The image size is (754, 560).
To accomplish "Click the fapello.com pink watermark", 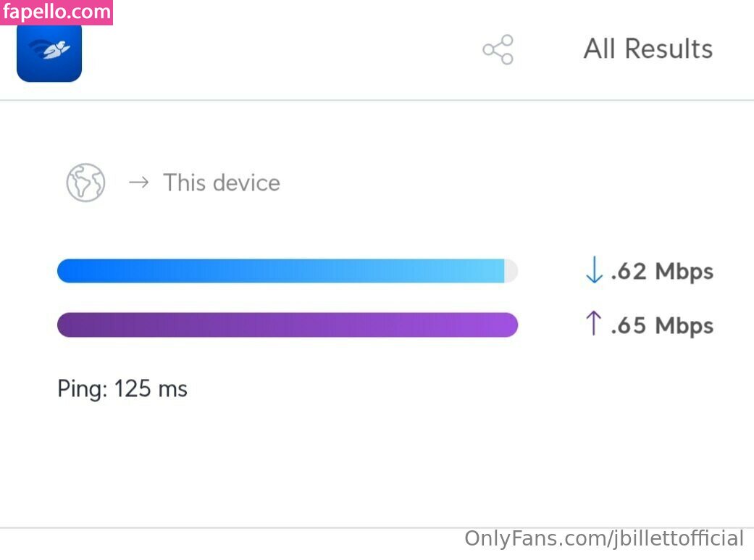I will 56,12.
